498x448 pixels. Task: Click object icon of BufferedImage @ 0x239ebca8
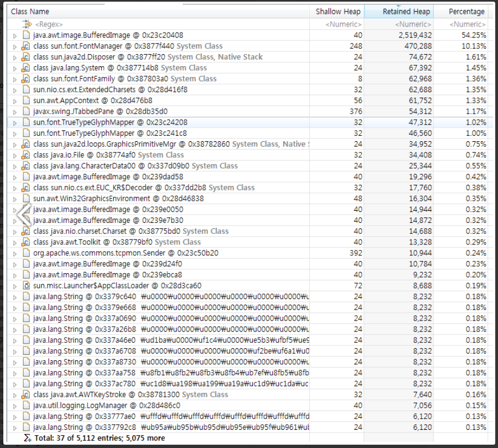tap(27, 275)
